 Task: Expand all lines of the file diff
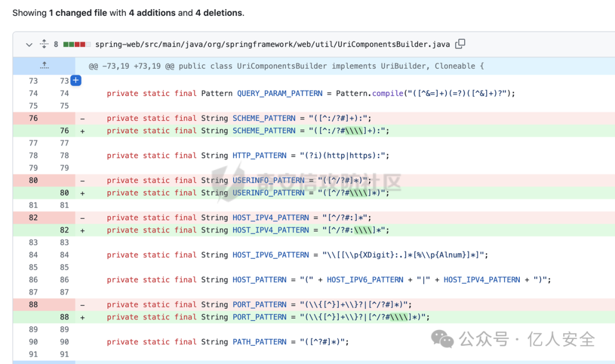44,44
